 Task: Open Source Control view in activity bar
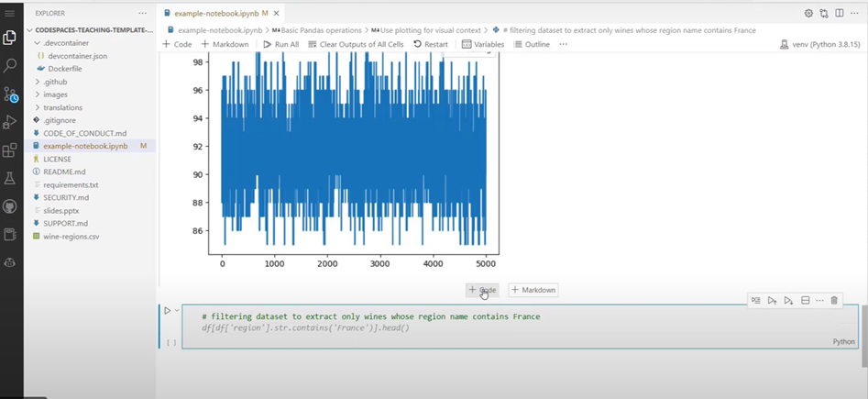pyautogui.click(x=10, y=94)
